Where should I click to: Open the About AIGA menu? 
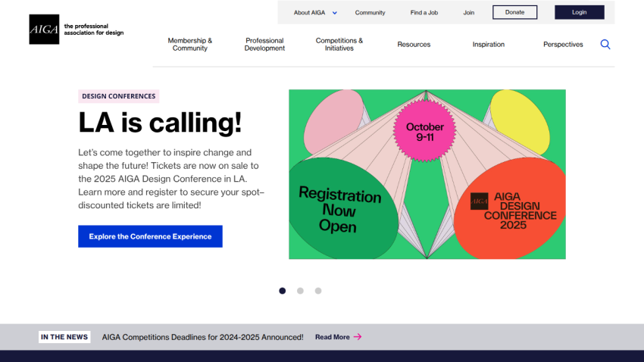point(309,13)
